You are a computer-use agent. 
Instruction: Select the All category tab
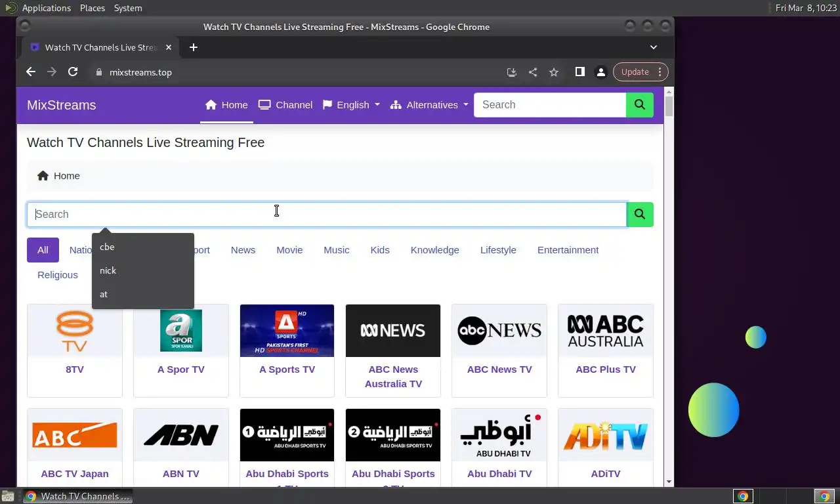pyautogui.click(x=43, y=250)
